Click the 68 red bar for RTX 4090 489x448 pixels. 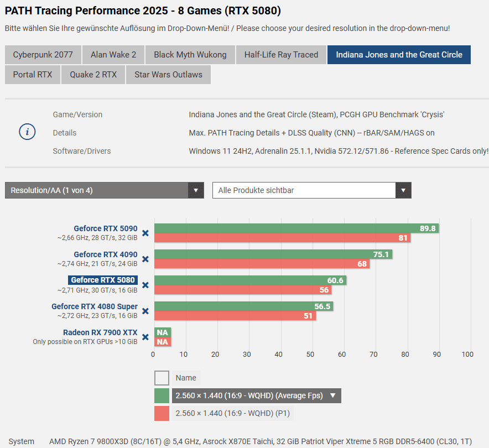262,264
